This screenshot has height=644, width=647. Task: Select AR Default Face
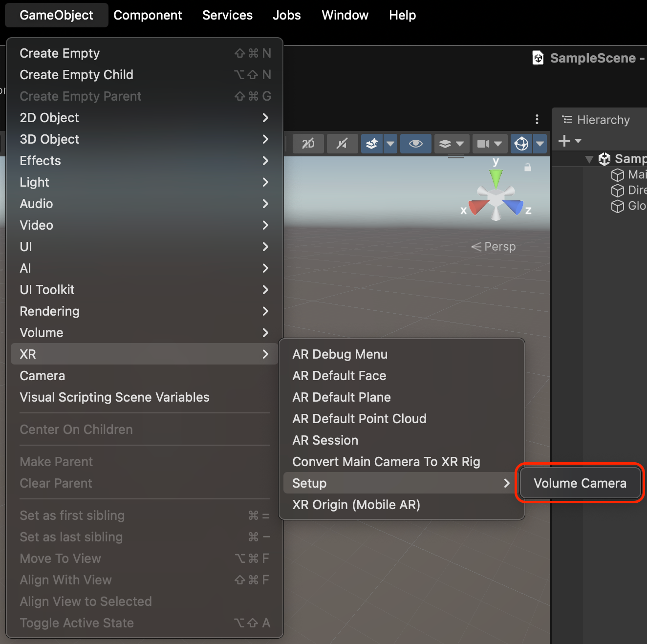[402, 376]
